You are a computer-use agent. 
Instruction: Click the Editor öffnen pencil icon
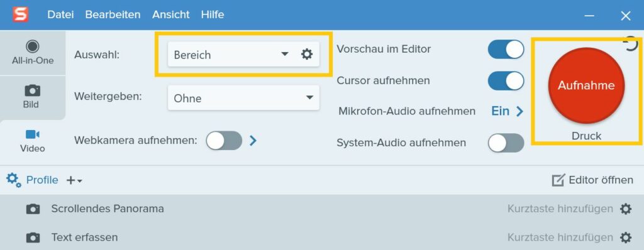558,180
